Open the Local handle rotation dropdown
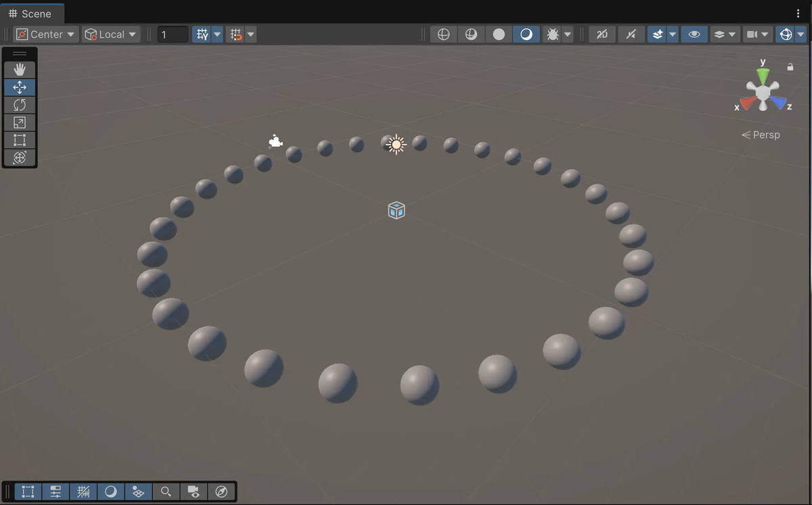The image size is (812, 505). tap(111, 34)
